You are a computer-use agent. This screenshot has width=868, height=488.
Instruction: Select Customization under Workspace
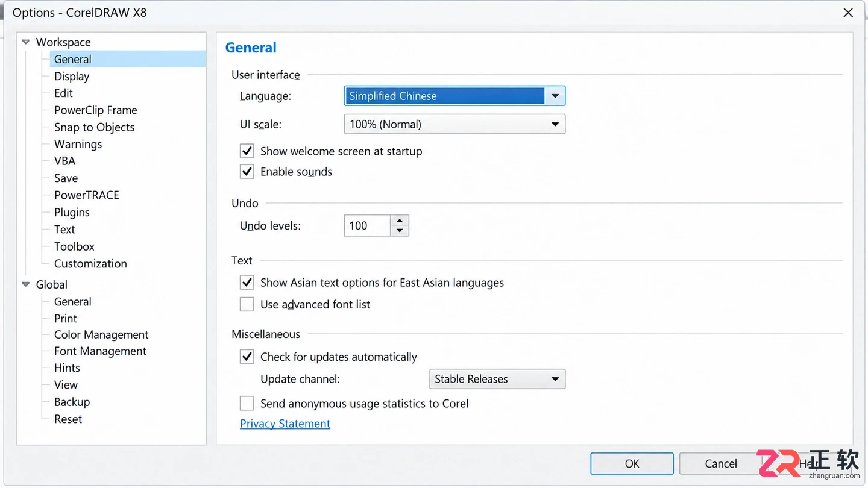click(90, 264)
